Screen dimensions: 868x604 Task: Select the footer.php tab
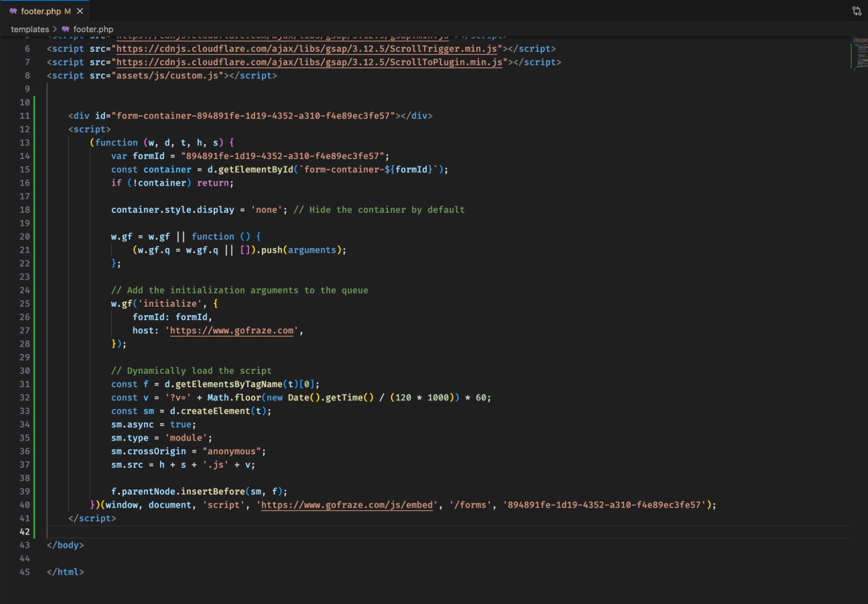[x=45, y=11]
